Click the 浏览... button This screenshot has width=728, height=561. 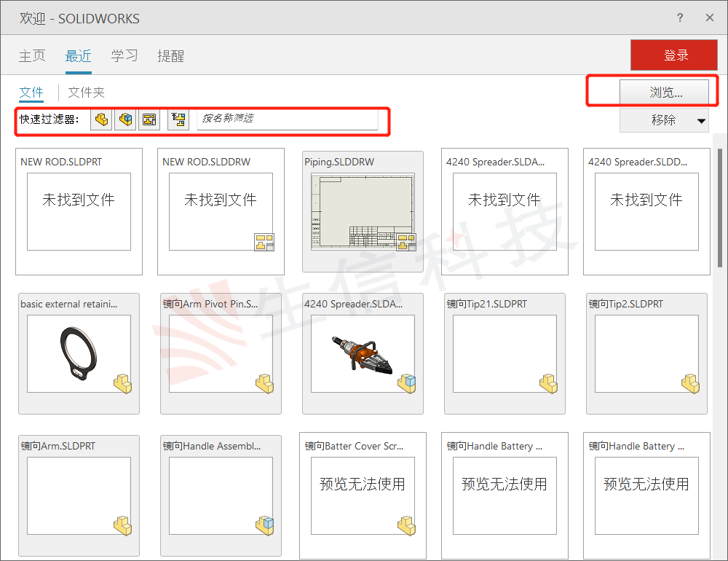[665, 92]
